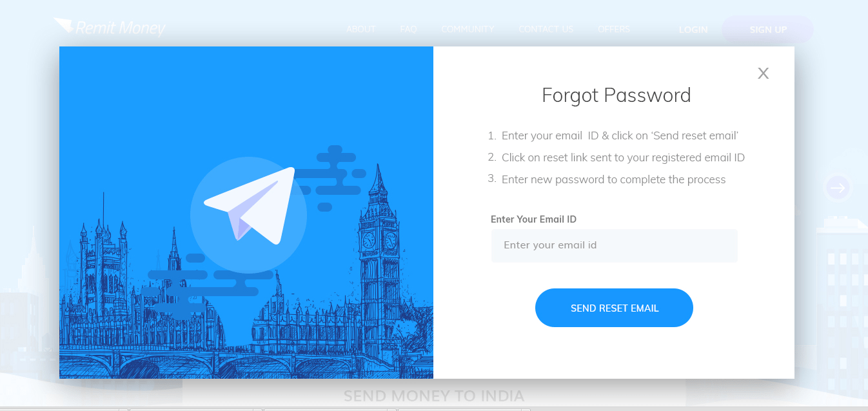Click the Forgot Password heading
This screenshot has height=411, width=868.
tap(616, 95)
